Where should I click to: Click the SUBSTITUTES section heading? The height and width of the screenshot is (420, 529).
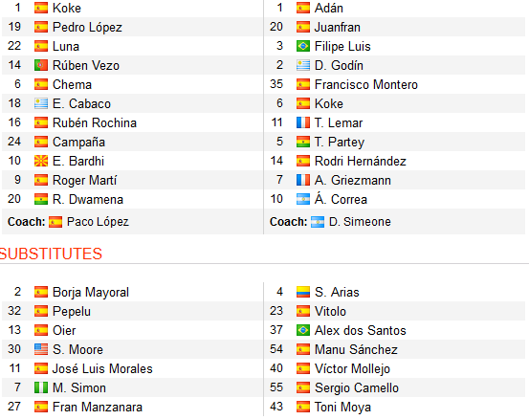pyautogui.click(x=51, y=254)
